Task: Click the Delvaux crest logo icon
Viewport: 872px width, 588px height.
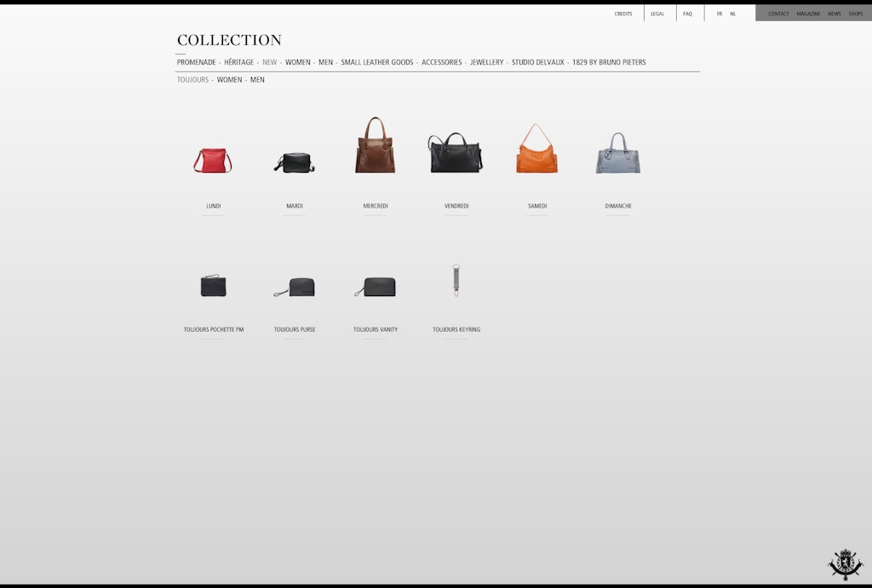Action: pyautogui.click(x=845, y=564)
